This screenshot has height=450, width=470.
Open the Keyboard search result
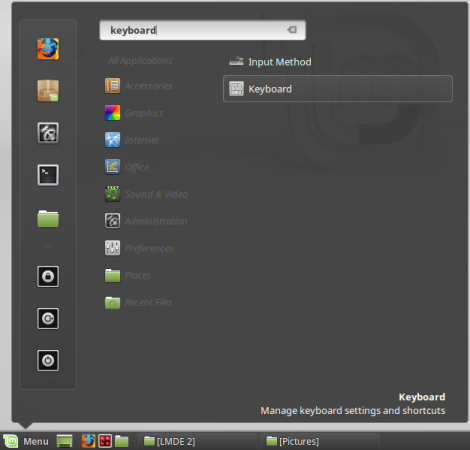coord(338,89)
